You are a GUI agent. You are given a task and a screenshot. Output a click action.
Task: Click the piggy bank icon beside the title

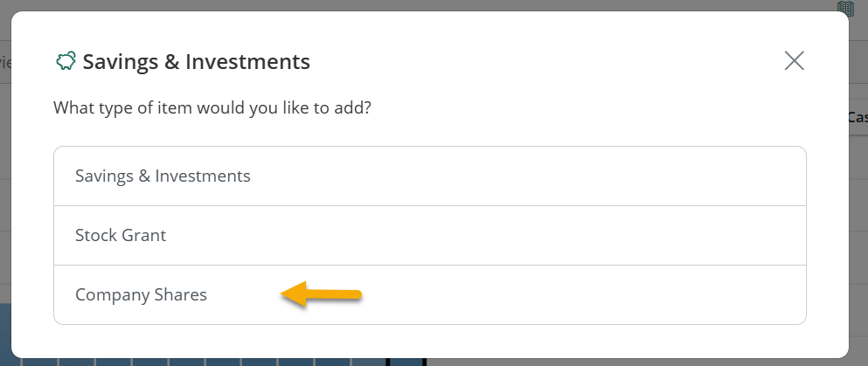(66, 61)
